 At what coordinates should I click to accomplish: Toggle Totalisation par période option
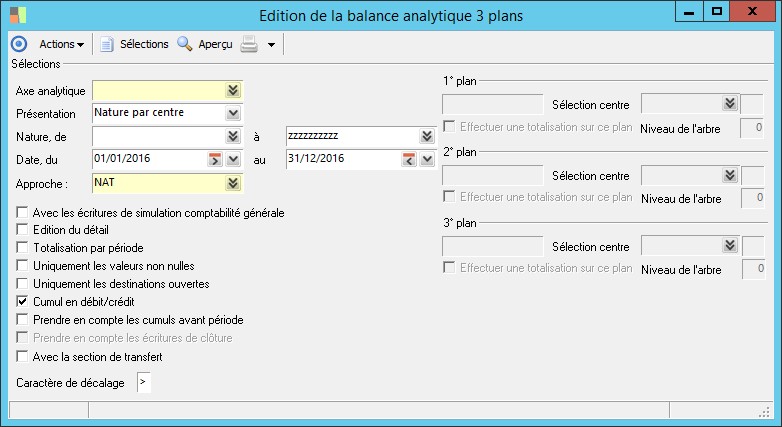click(x=23, y=248)
